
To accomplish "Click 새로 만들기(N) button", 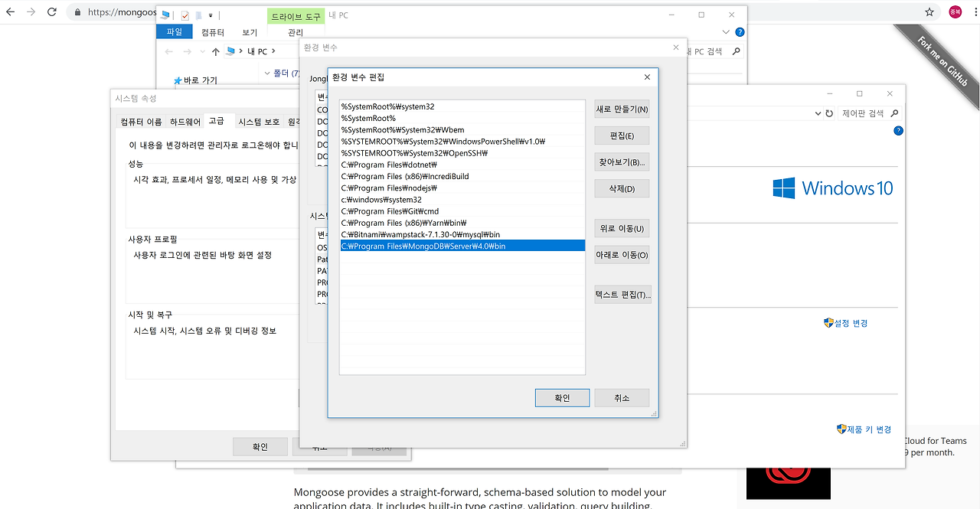I will [622, 109].
